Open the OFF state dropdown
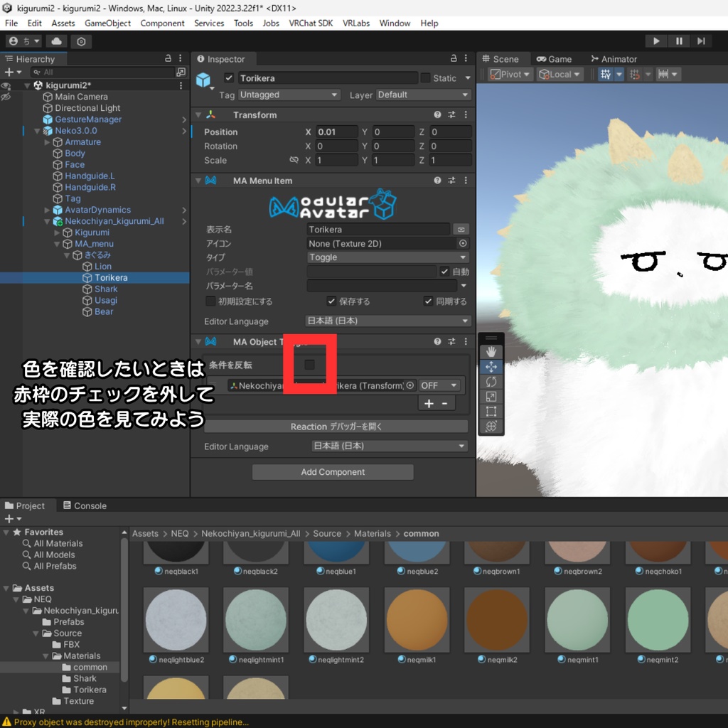728x728 pixels. (x=439, y=385)
